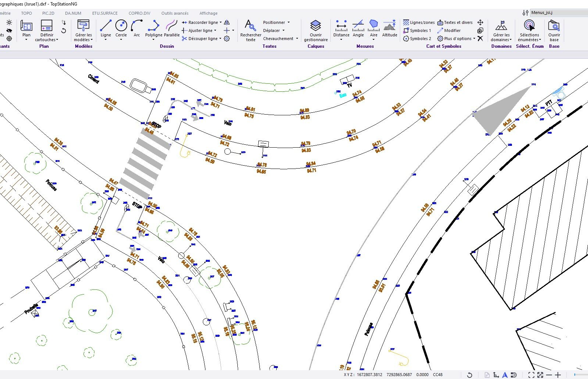Switch to the DA.NUM ribbon tab
This screenshot has height=379, width=588.
(73, 13)
